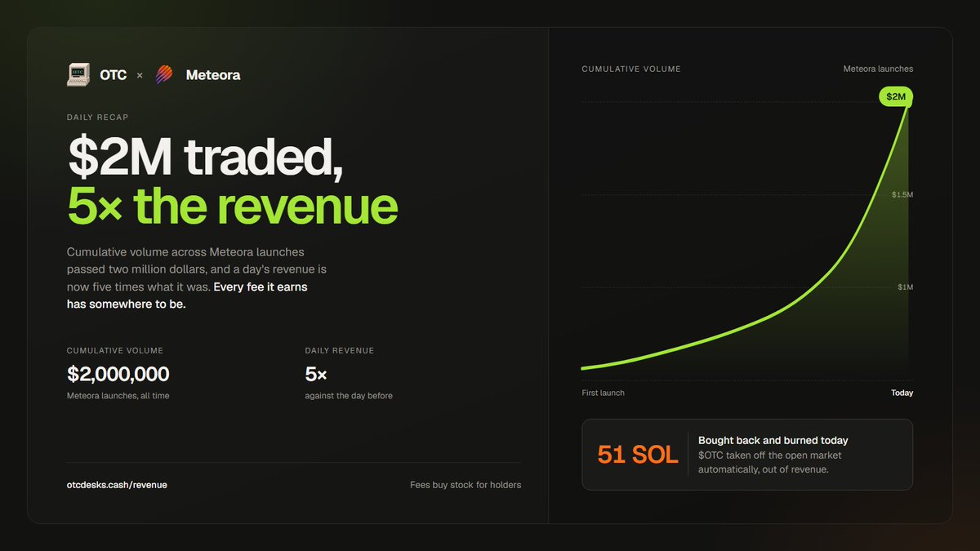Click 'Fees buy stock for holders' text
This screenshot has height=551, width=980.
click(465, 485)
